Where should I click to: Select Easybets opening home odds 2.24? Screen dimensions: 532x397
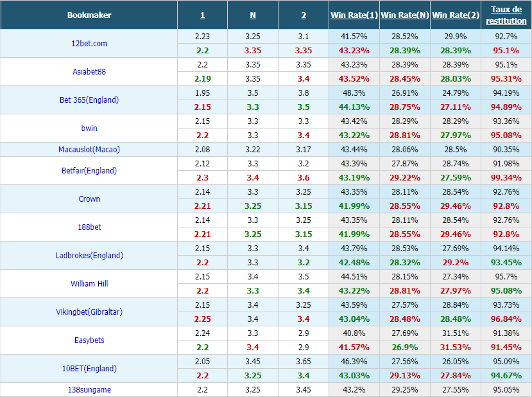pyautogui.click(x=202, y=333)
